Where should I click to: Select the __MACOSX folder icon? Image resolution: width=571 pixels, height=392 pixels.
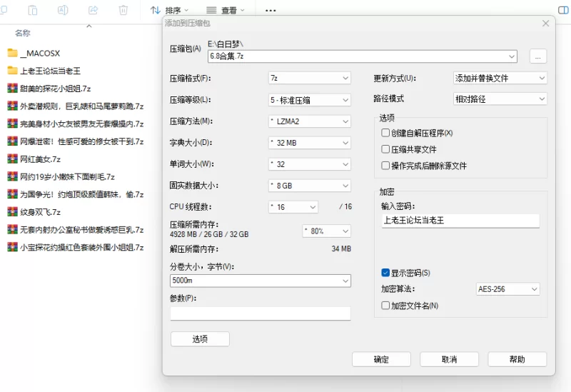tap(12, 53)
